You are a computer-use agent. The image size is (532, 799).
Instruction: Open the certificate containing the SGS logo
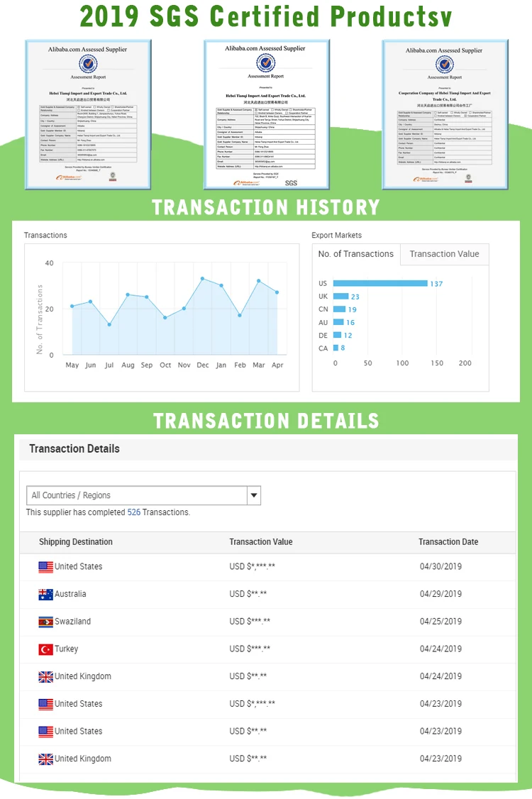[267, 115]
